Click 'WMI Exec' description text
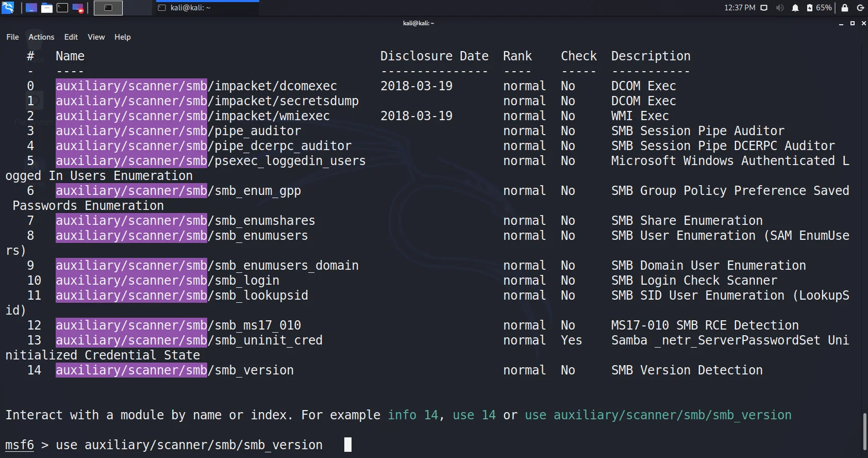Screen dimensions: 868x458 640,116
